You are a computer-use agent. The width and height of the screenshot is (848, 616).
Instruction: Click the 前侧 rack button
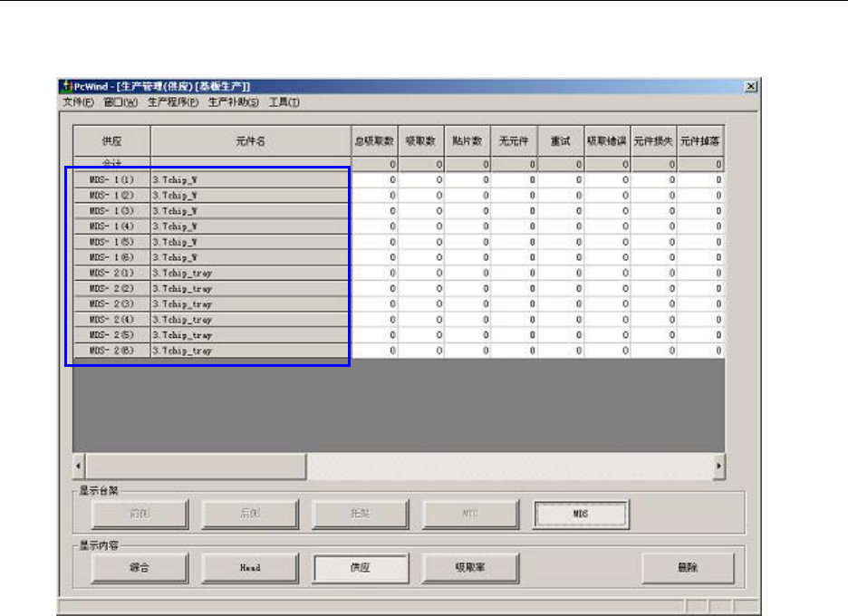coord(140,514)
